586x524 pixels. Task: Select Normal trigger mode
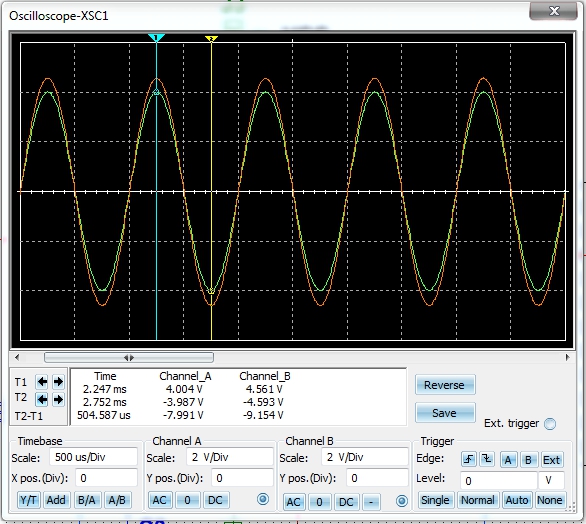click(478, 500)
